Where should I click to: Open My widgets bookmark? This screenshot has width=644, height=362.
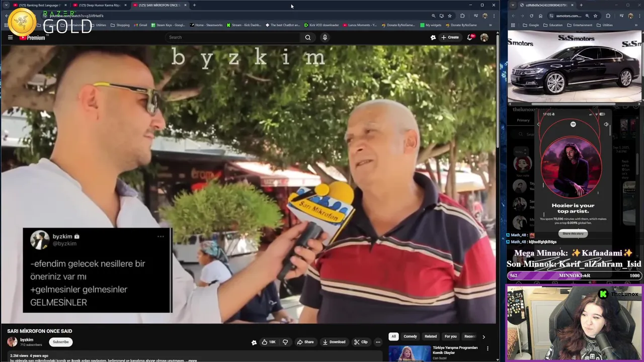click(431, 25)
